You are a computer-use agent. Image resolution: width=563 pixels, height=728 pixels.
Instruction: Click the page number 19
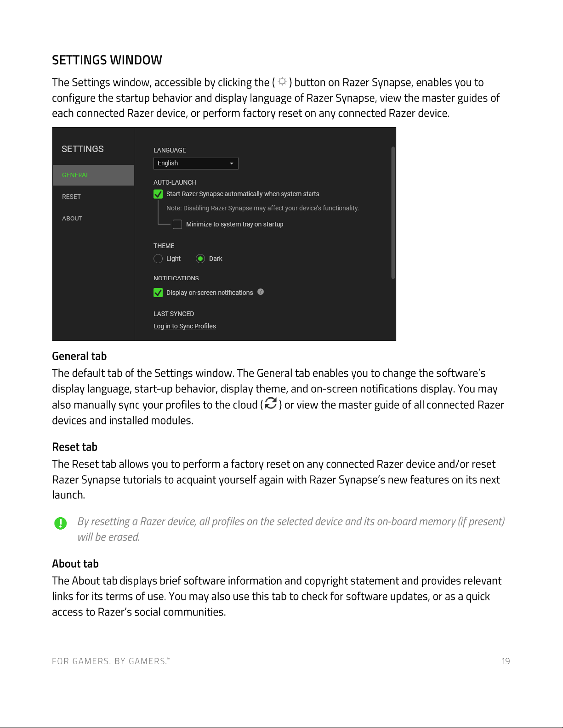[x=506, y=661]
